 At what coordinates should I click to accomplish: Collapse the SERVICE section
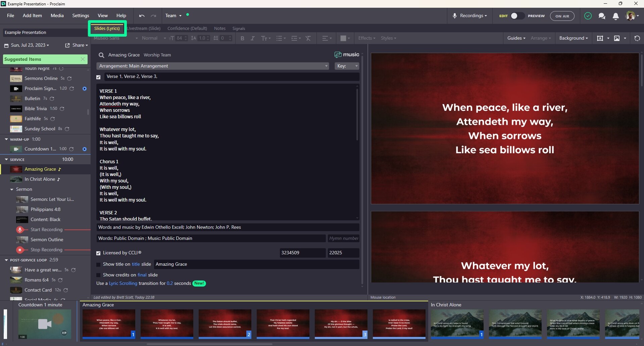6,159
